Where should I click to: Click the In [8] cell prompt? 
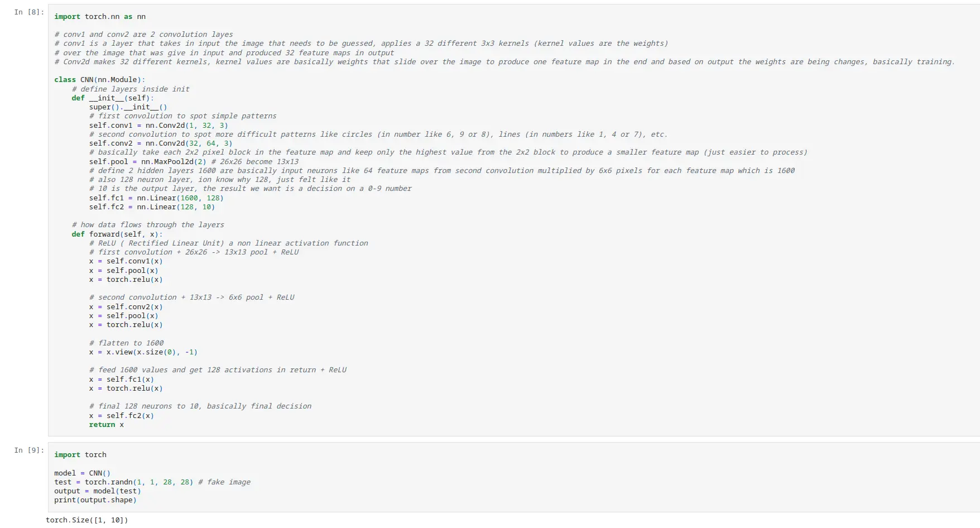pos(29,12)
